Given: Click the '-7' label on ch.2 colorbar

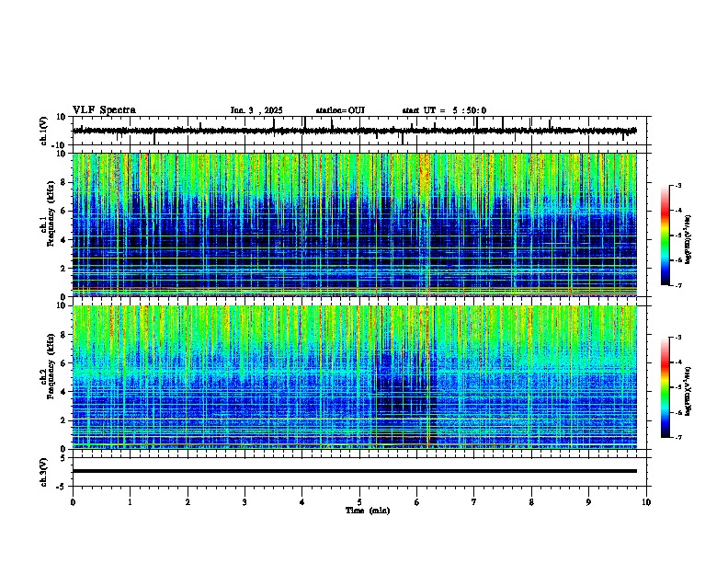Looking at the screenshot, I should (677, 438).
